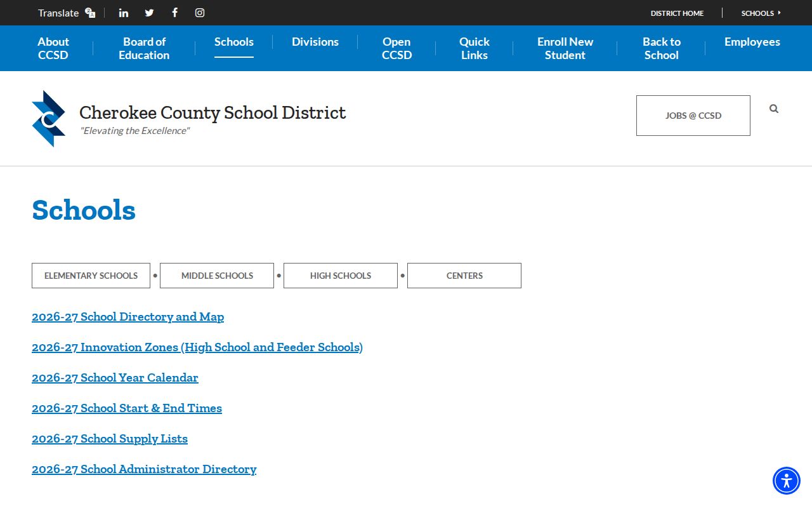Open 2026-27 Innovation Zones link

point(197,347)
